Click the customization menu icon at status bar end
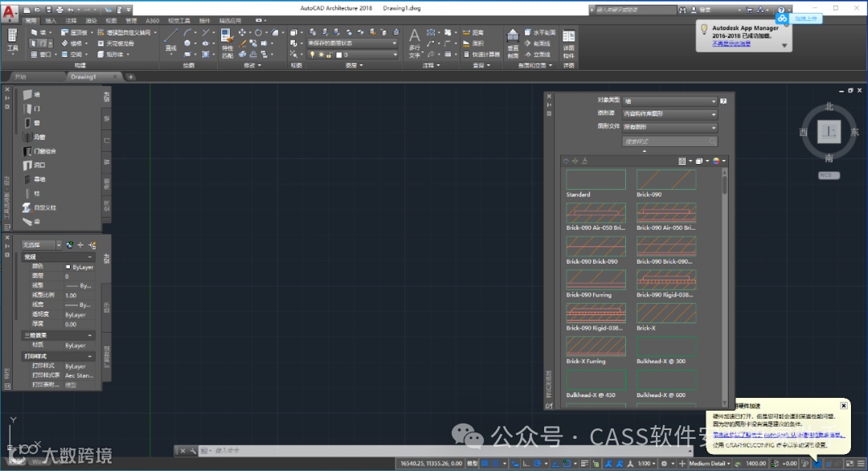The image size is (868, 471). pyautogui.click(x=861, y=464)
